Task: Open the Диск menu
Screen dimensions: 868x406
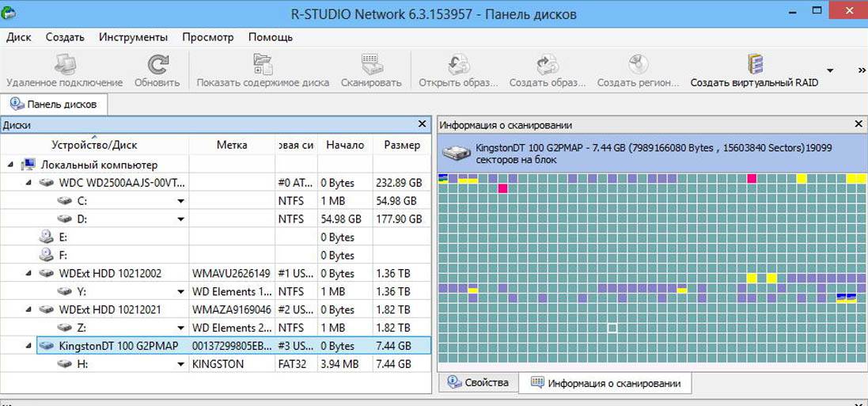Action: tap(18, 37)
